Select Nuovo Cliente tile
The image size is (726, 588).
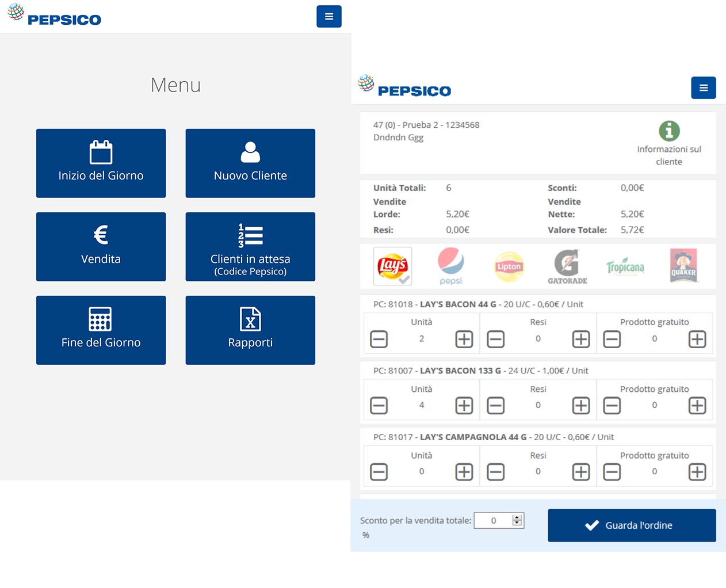[250, 163]
